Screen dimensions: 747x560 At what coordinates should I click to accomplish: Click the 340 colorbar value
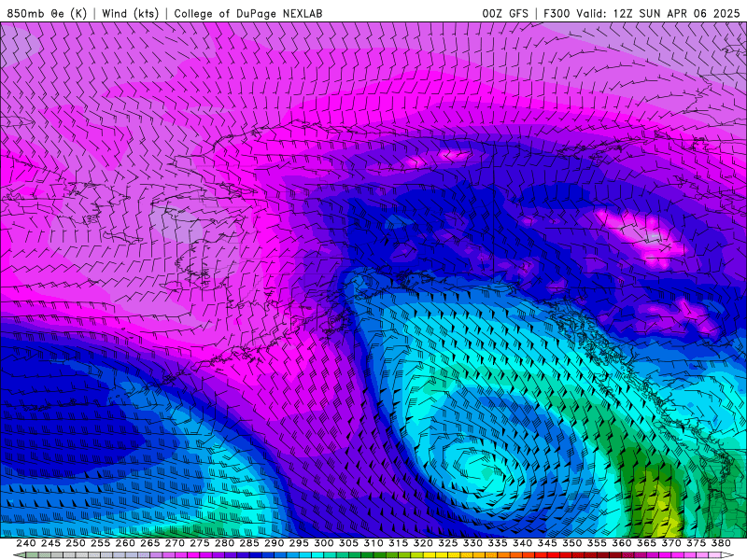[522, 543]
